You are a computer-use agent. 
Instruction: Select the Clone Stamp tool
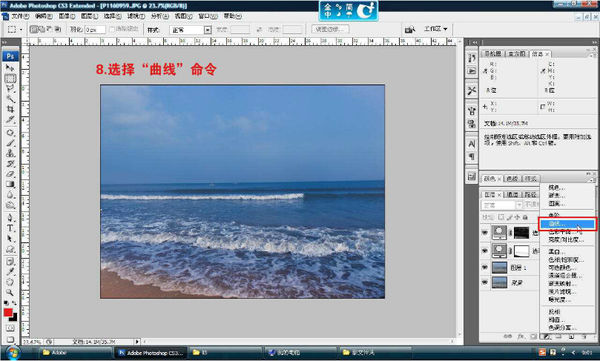[x=10, y=153]
